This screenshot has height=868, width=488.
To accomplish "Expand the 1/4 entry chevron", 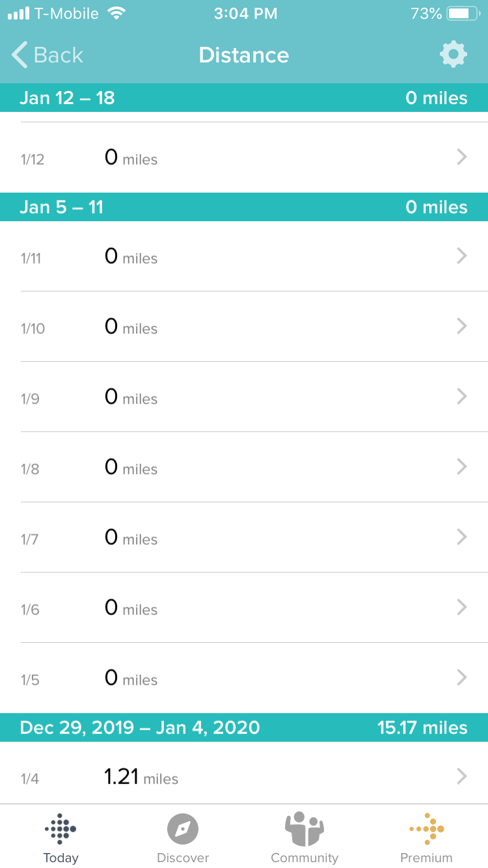I will (462, 776).
